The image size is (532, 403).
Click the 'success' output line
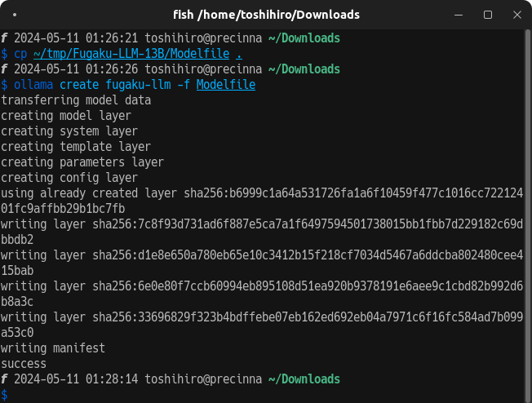coord(24,364)
